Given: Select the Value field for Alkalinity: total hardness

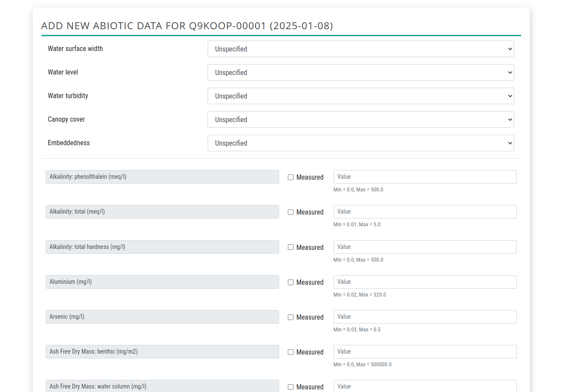Looking at the screenshot, I should pos(425,247).
